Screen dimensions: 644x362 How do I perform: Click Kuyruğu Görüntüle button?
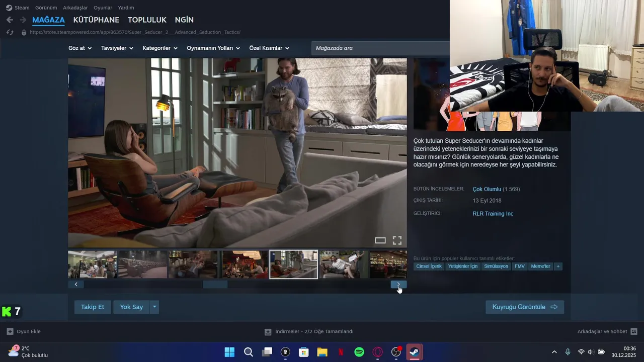pos(525,307)
